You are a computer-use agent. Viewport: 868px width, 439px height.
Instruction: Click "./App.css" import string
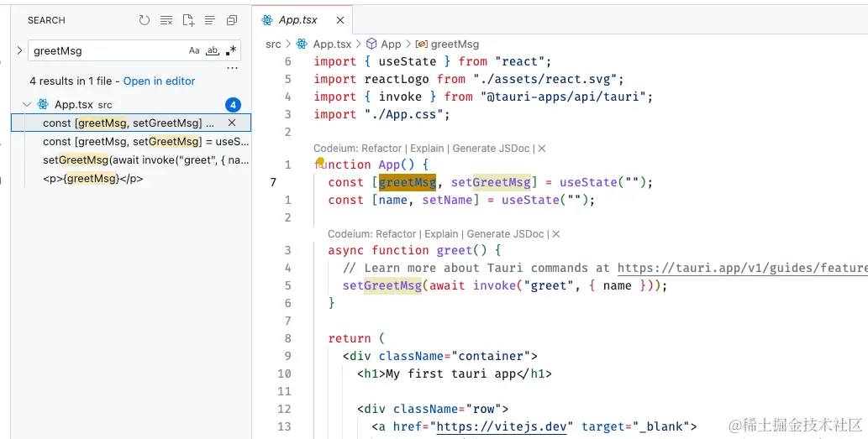point(403,114)
